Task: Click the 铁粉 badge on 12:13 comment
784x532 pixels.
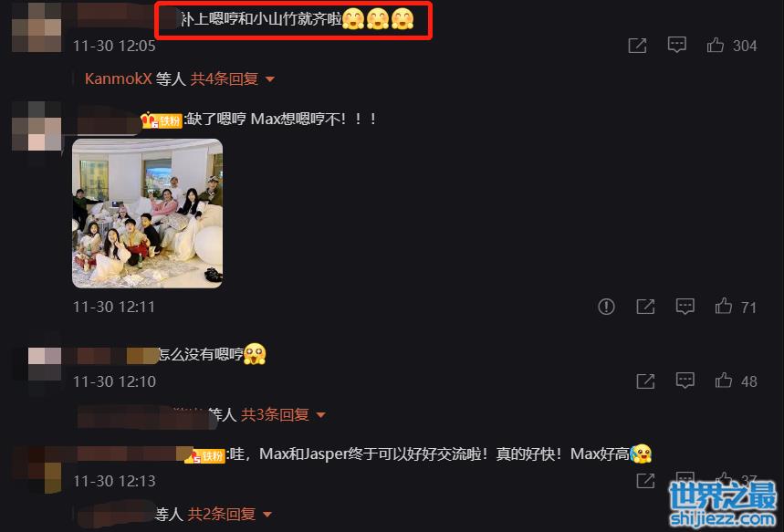Action: click(206, 456)
